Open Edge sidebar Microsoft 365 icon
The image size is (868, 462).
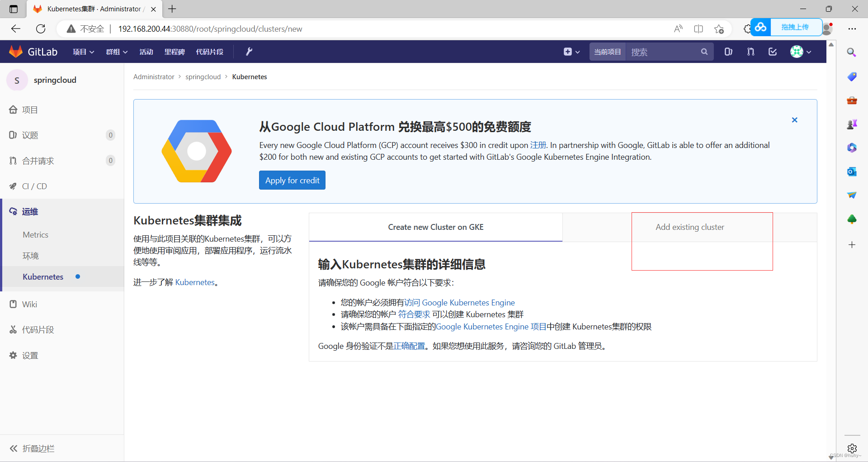[x=852, y=148]
